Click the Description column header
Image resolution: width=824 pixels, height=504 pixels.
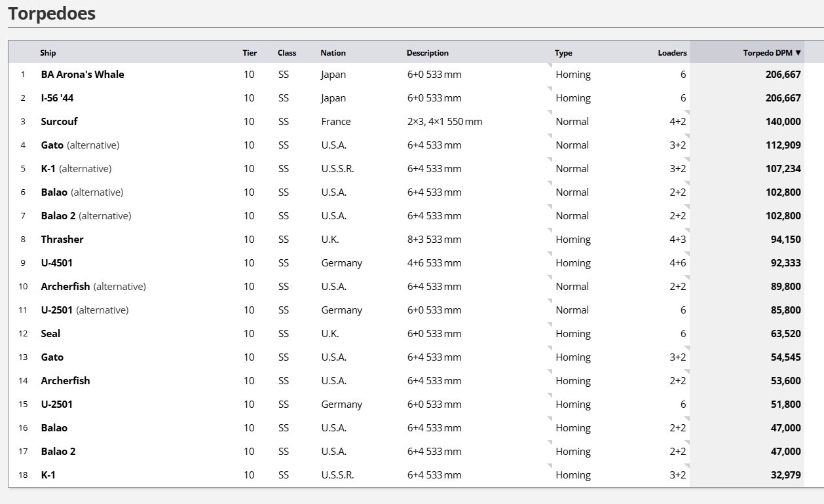pos(427,53)
